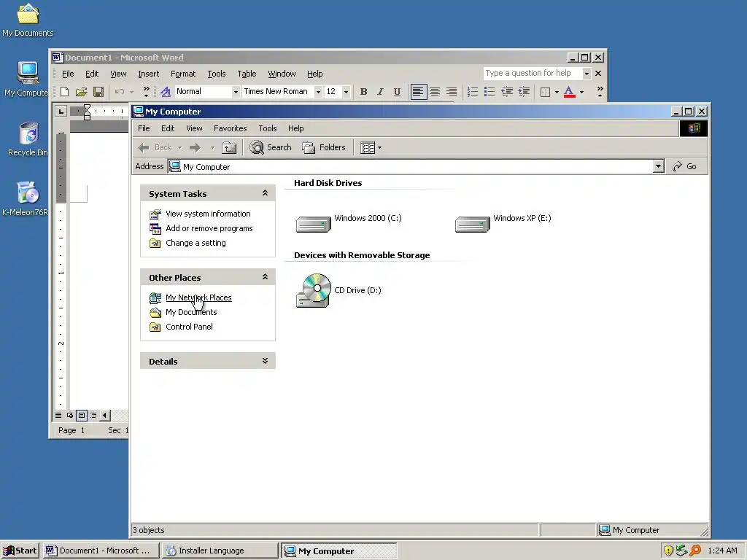Screen dimensions: 747x560
Task: Open Font Color dropdown arrow in Word
Action: coord(581,92)
